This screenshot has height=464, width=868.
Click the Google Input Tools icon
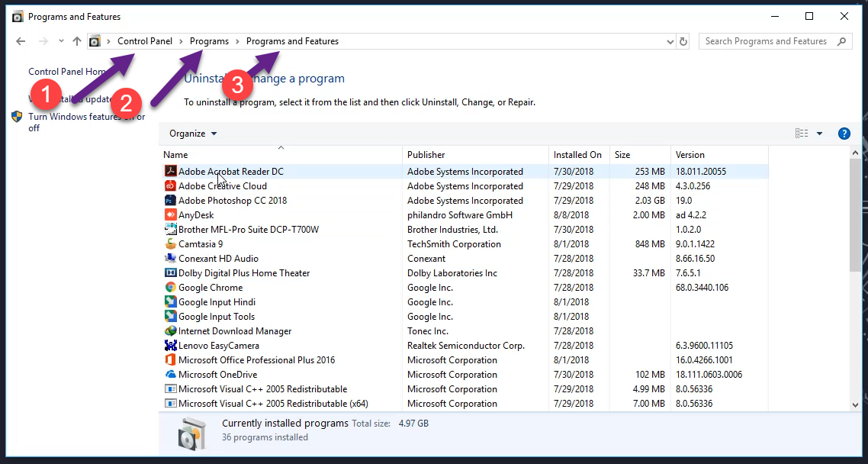(x=171, y=316)
